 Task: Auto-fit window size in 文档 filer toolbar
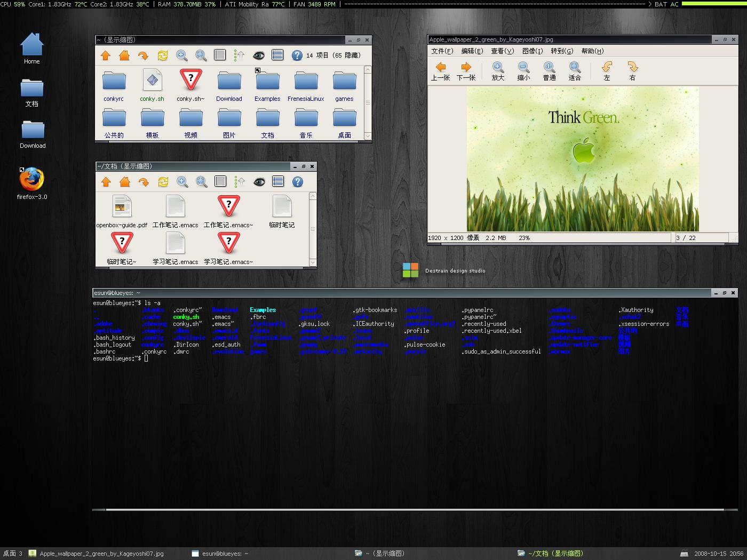(201, 182)
